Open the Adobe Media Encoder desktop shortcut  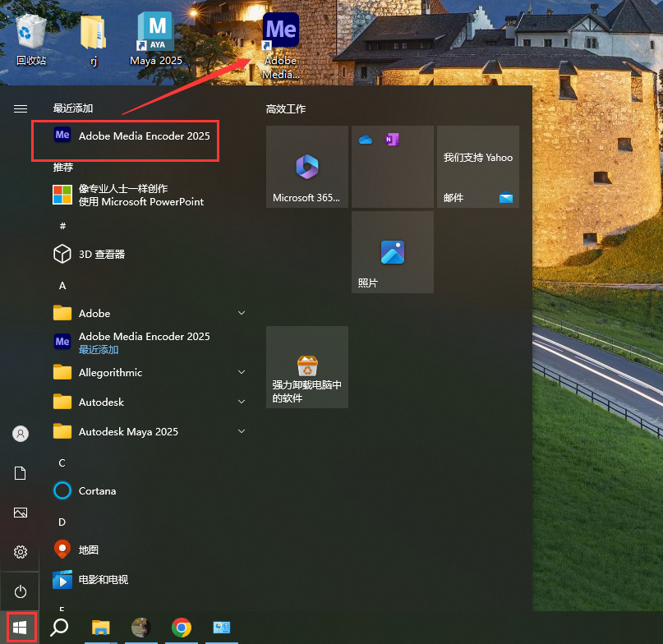[280, 37]
